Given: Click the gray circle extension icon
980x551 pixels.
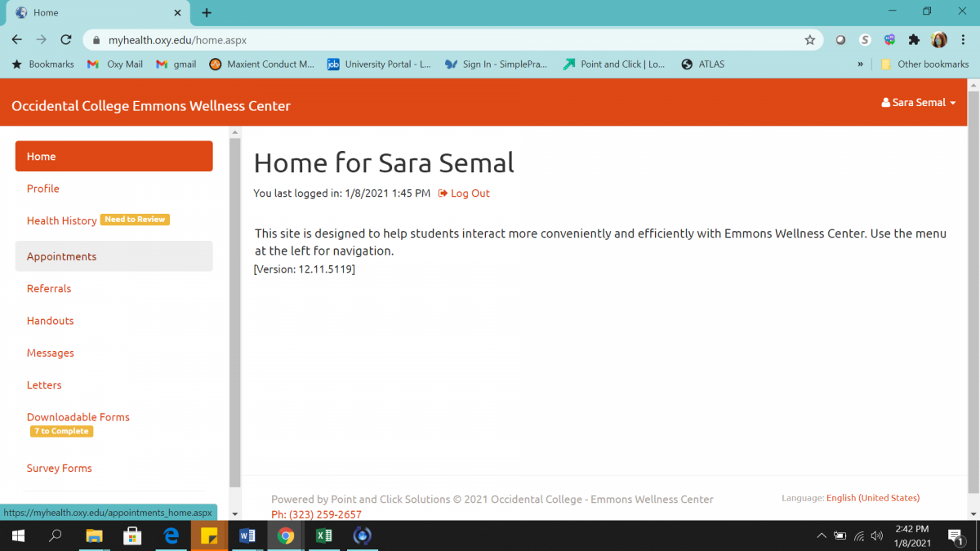Looking at the screenshot, I should (x=840, y=39).
